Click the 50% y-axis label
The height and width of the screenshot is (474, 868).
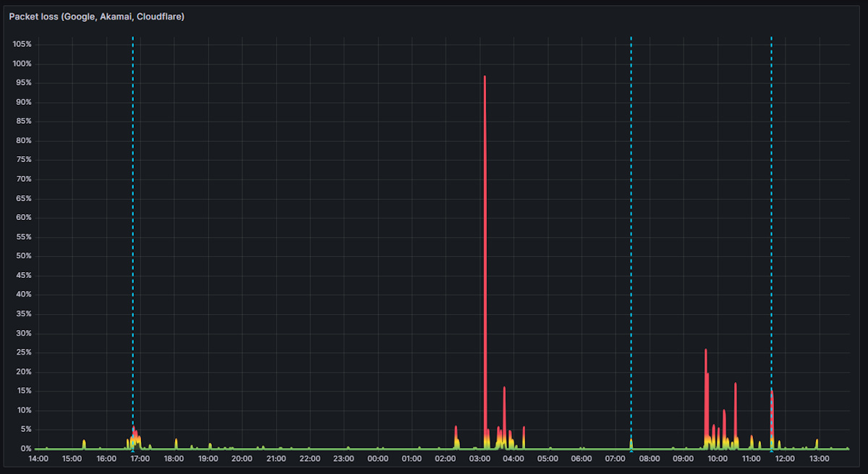coord(23,256)
